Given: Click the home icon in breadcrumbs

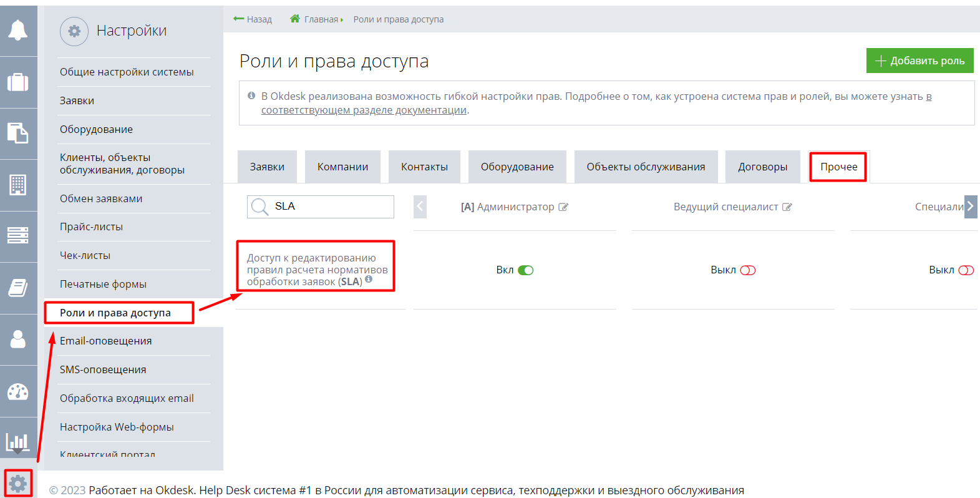Looking at the screenshot, I should (x=295, y=19).
